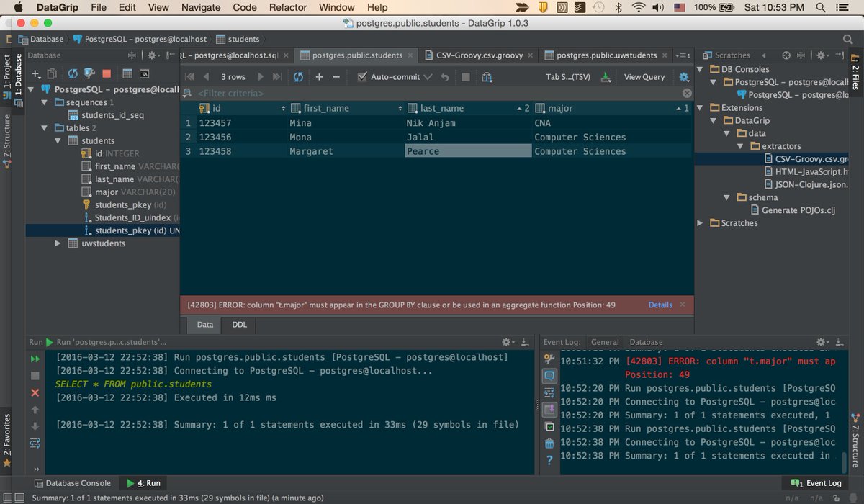Open the Refactor menu
This screenshot has height=504, width=864.
click(288, 7)
